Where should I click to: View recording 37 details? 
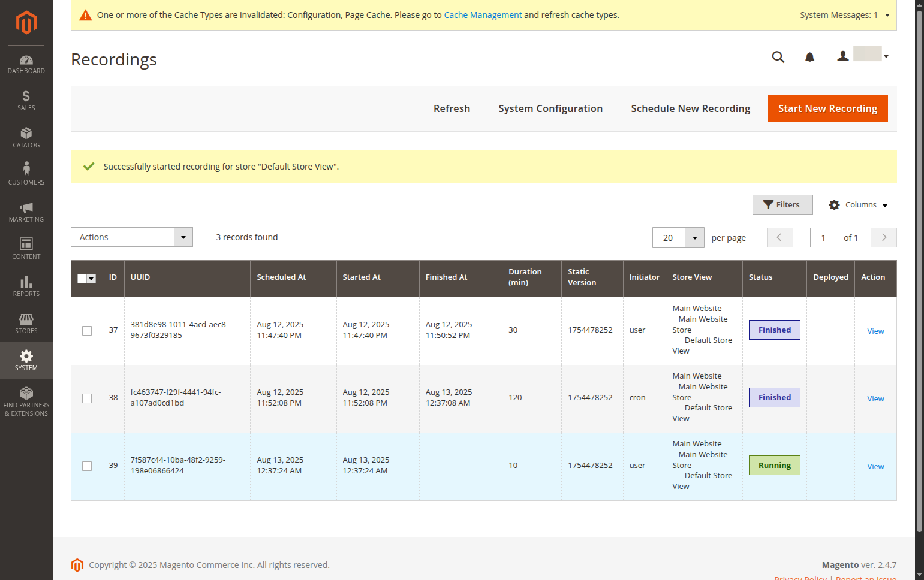[x=875, y=331]
